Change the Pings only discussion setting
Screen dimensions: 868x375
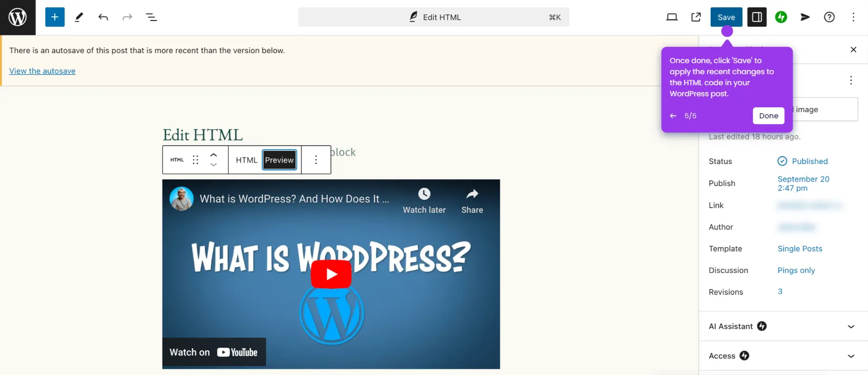pos(796,270)
